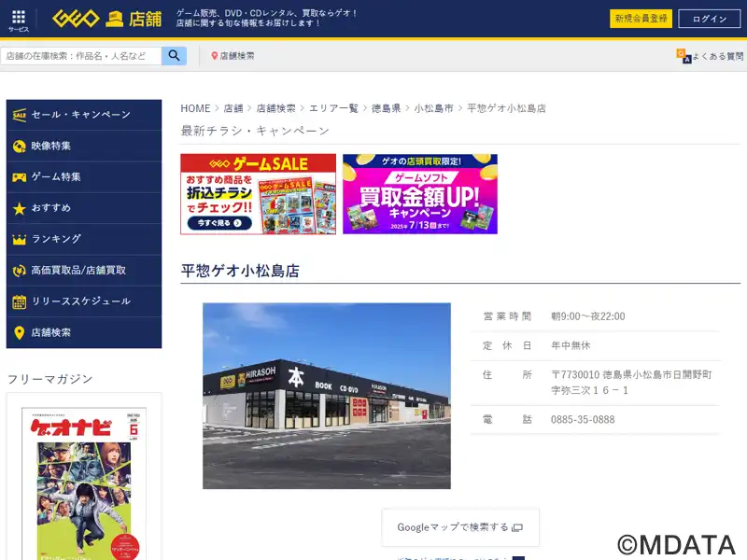
Task: Click the 平惣ゲオ小松島店 breadcrumb text
Action: click(x=506, y=108)
